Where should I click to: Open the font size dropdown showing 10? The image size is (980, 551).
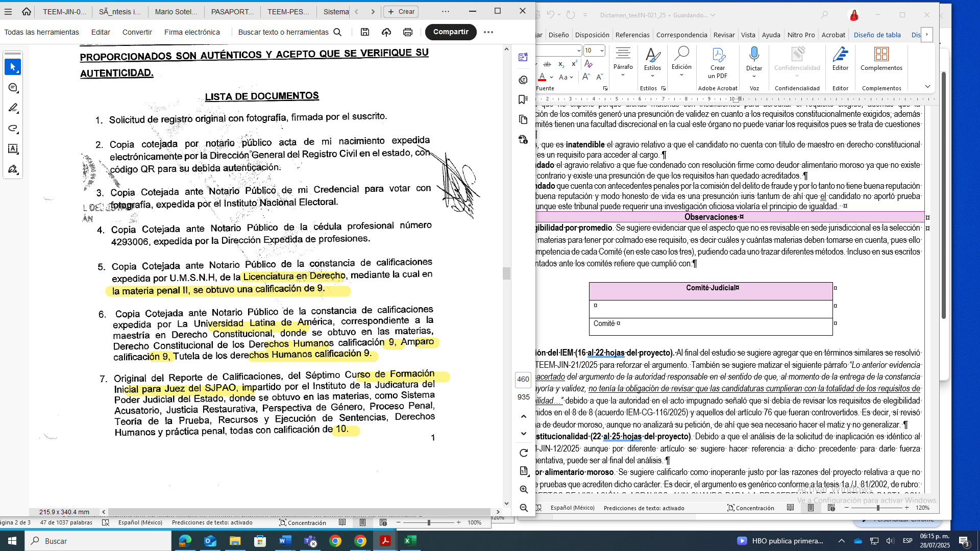tap(602, 51)
